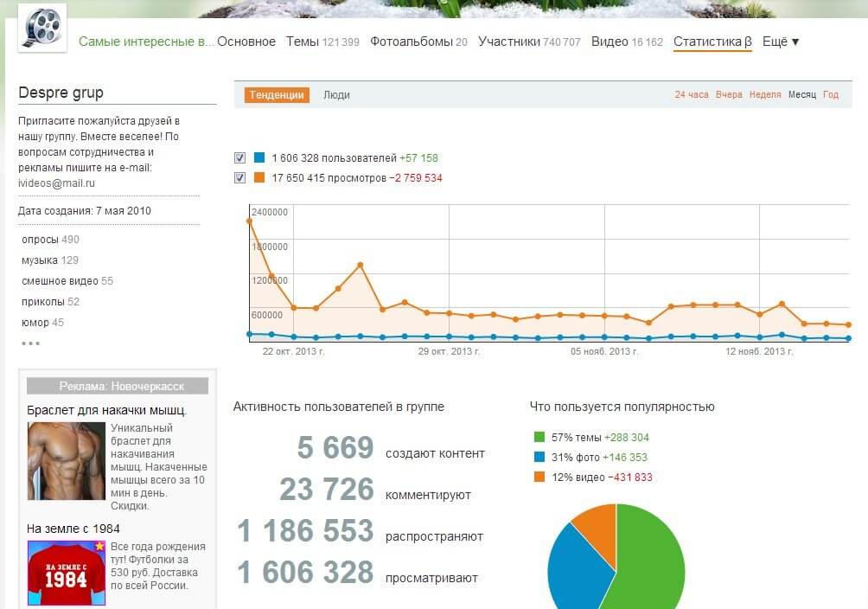Switch to the Люди section
This screenshot has height=609, width=868.
[336, 95]
